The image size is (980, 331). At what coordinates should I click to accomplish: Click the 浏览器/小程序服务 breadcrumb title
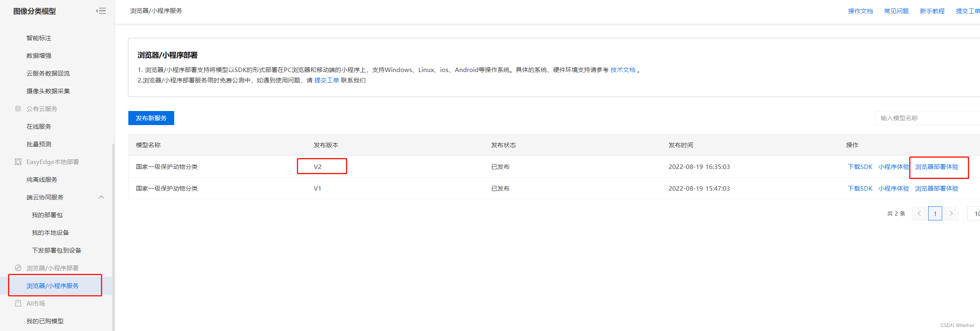[x=156, y=11]
